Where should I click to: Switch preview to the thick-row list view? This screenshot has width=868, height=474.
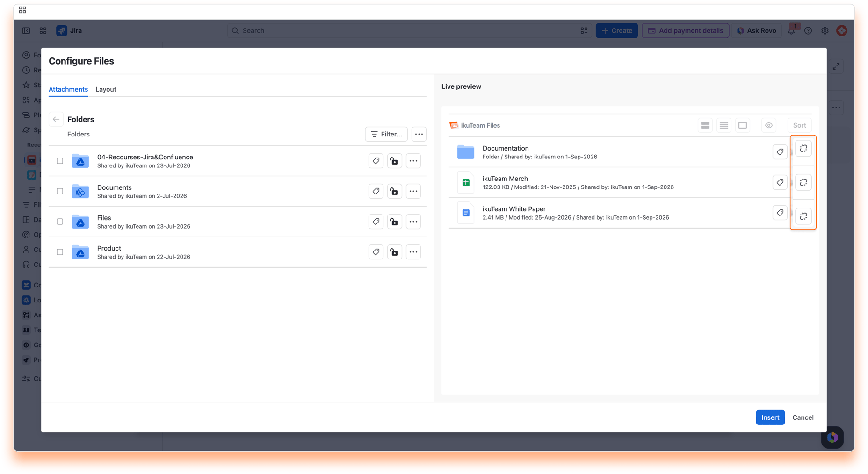pos(705,125)
